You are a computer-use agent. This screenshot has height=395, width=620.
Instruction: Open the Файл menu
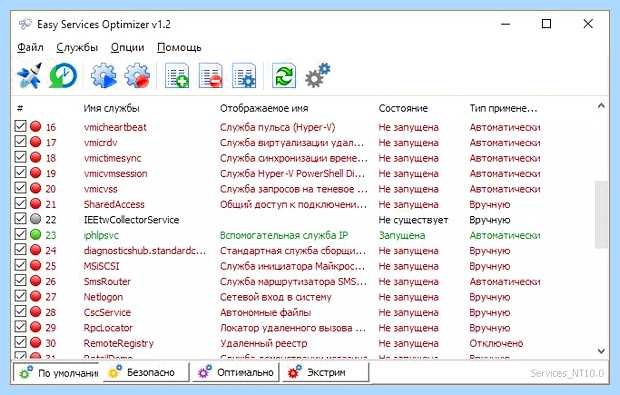tap(30, 47)
